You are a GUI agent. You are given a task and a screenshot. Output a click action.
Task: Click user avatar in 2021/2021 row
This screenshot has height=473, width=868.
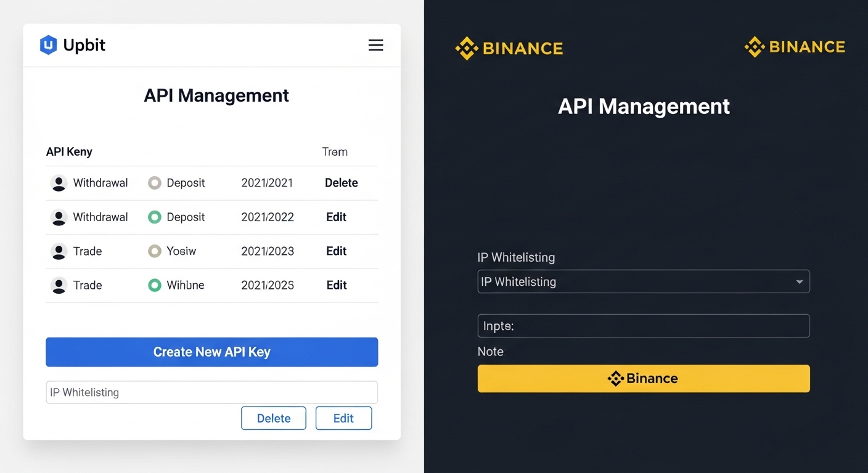click(59, 183)
